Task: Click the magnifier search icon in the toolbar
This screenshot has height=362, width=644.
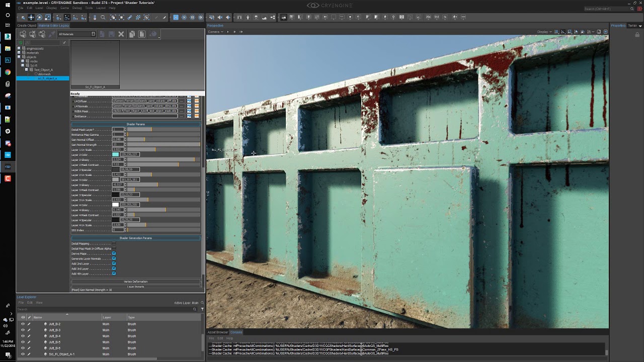Action: pyautogui.click(x=103, y=18)
